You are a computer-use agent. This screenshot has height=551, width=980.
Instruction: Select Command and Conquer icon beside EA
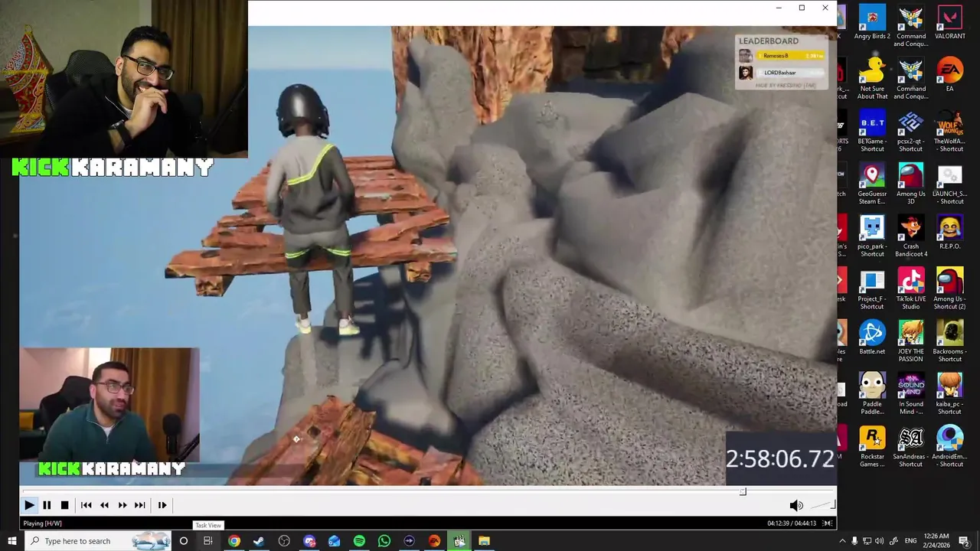[911, 78]
